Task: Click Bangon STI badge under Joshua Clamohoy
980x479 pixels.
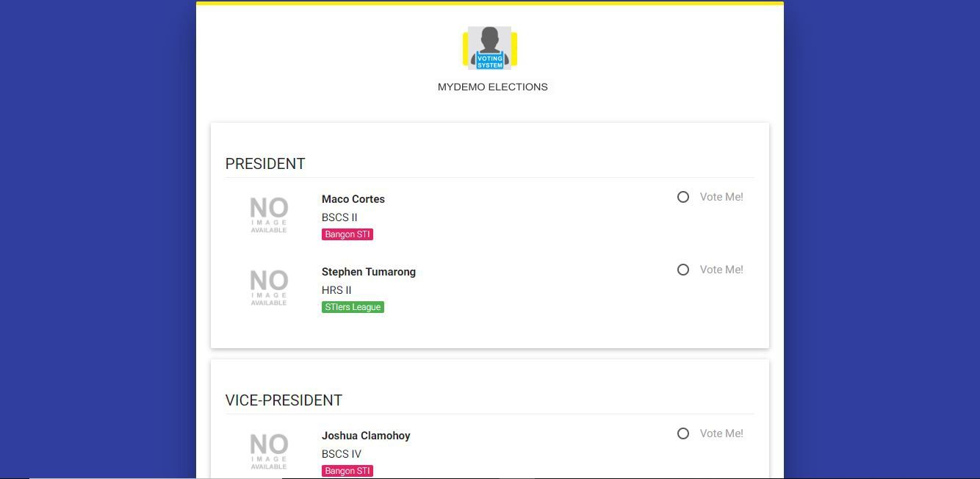Action: pos(347,471)
